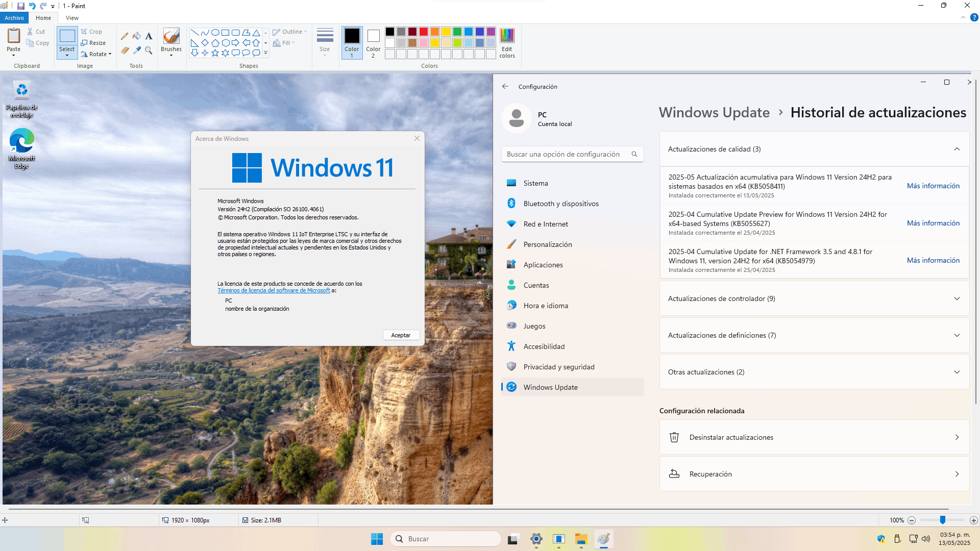
Task: Click the Redo arrow in title bar
Action: coord(43,6)
